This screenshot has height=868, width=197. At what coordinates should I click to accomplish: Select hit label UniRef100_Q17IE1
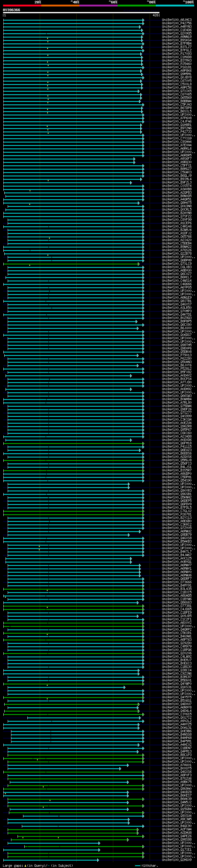[177, 850]
